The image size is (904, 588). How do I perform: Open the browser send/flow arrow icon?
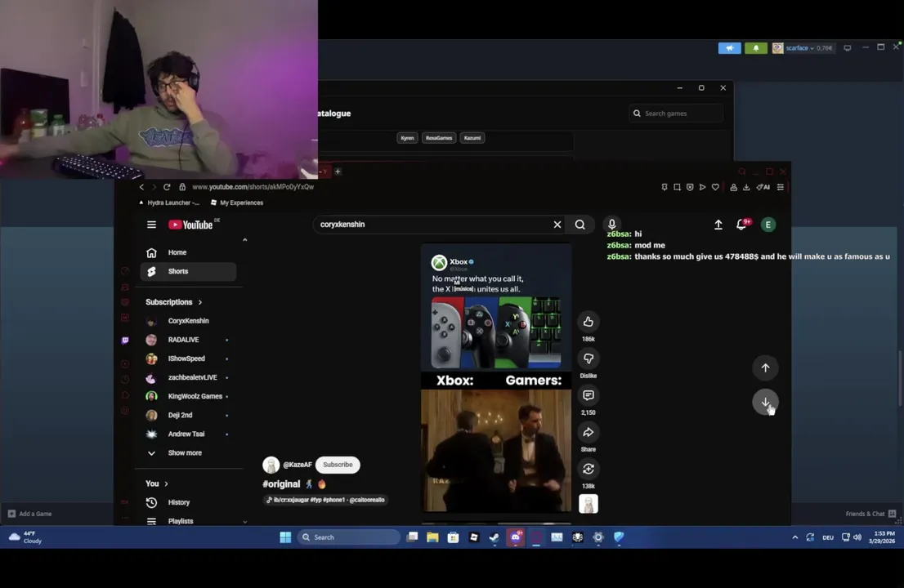pos(702,187)
